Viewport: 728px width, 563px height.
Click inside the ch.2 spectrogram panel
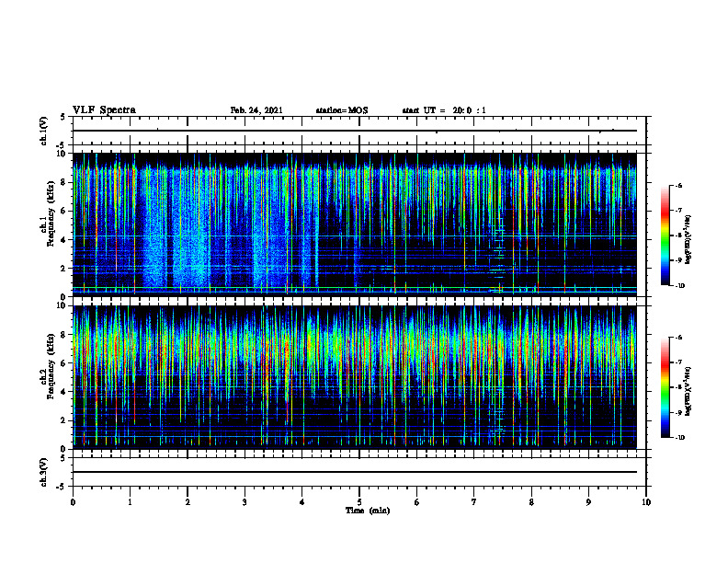point(355,377)
